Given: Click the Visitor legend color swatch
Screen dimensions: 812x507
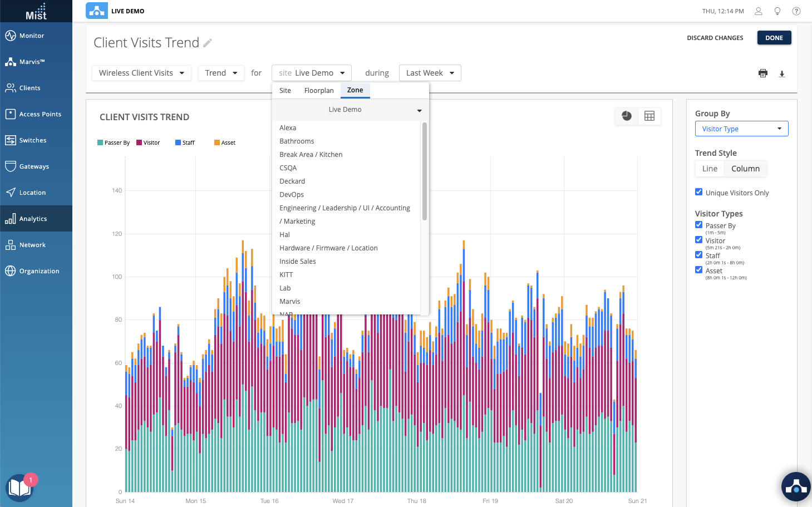Looking at the screenshot, I should [x=139, y=142].
